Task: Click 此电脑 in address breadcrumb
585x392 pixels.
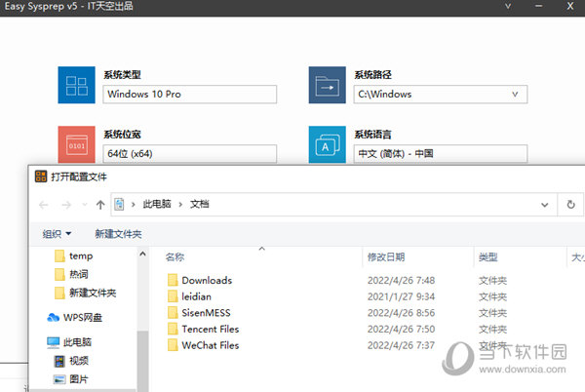Action: tap(157, 204)
